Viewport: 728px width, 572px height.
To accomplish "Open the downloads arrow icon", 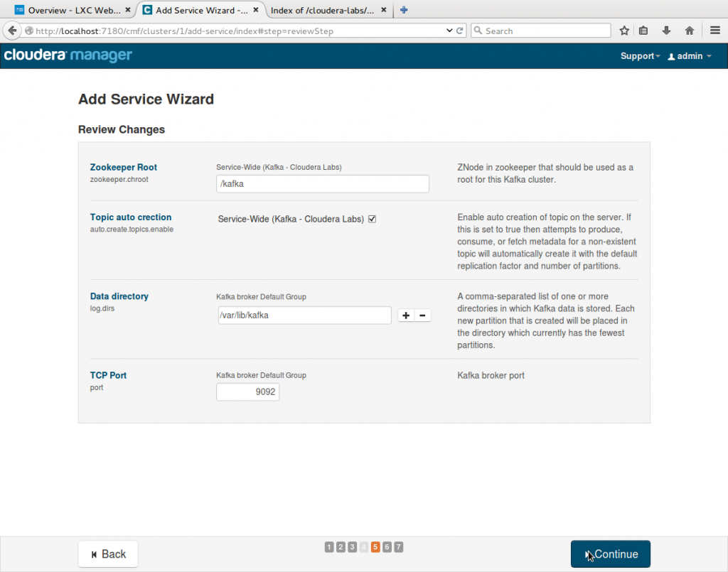I will [666, 31].
